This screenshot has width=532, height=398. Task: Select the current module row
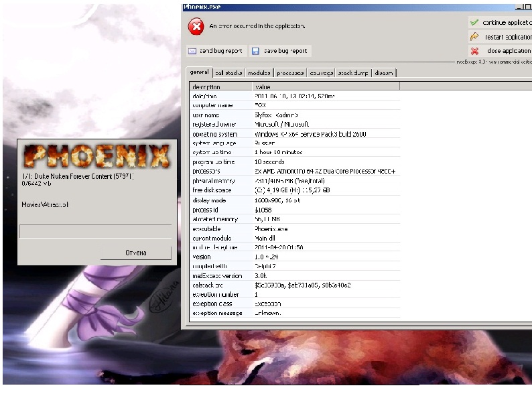point(295,238)
